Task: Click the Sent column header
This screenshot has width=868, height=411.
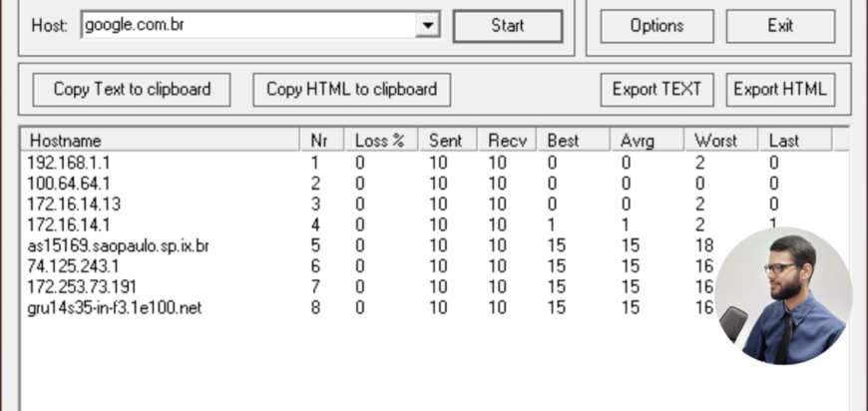Action: point(445,141)
